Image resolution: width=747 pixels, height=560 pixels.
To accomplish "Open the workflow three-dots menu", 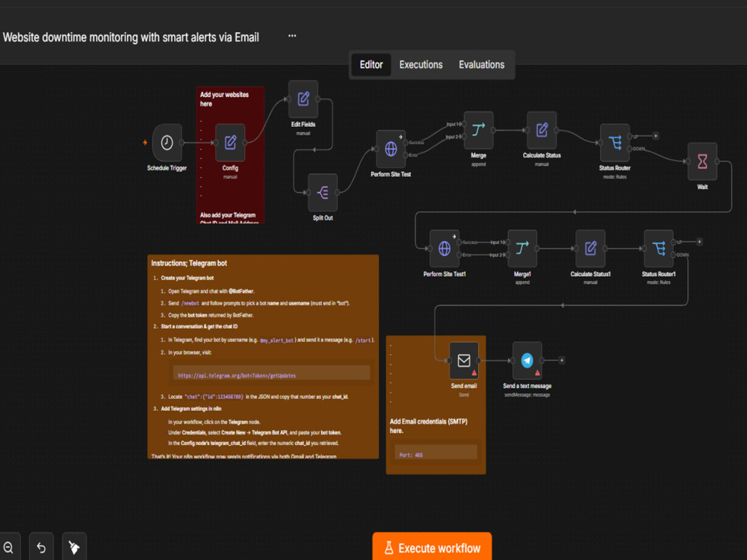I will 292,36.
